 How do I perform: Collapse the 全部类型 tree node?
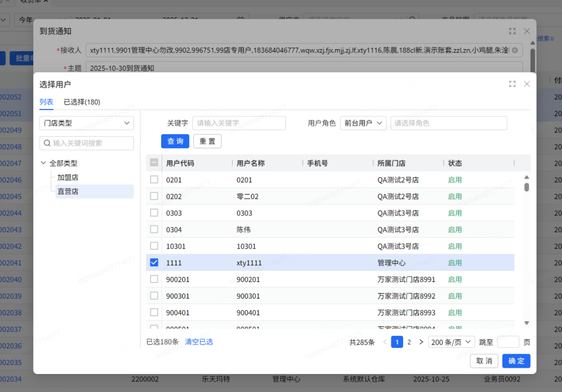(44, 163)
